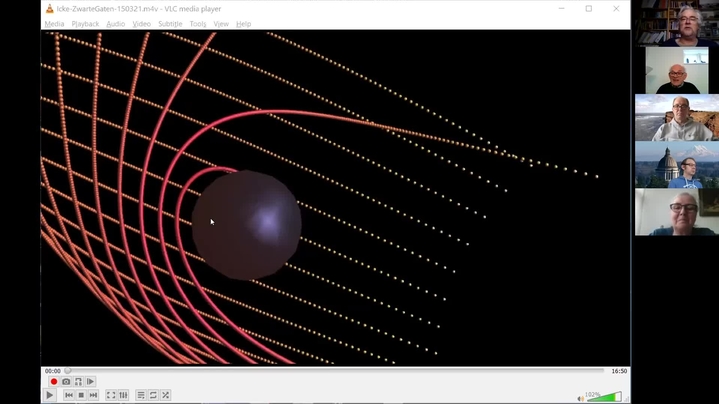The image size is (719, 404).
Task: Open the Playback menu
Action: click(85, 23)
